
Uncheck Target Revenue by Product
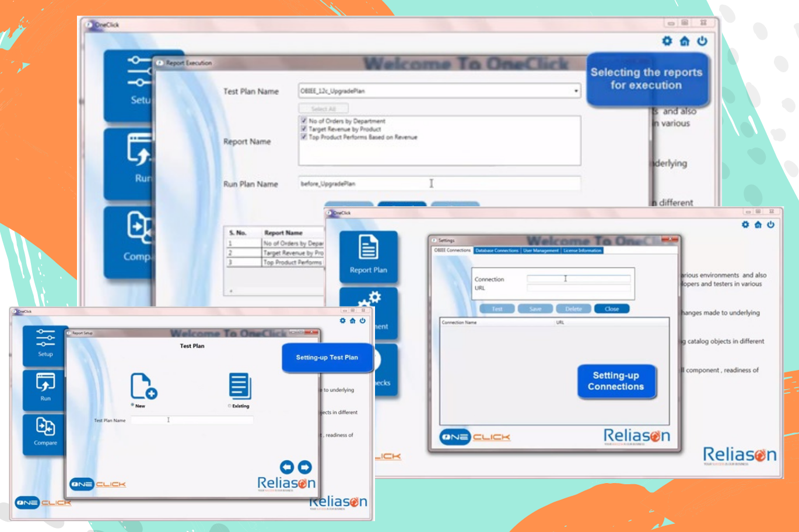(304, 129)
